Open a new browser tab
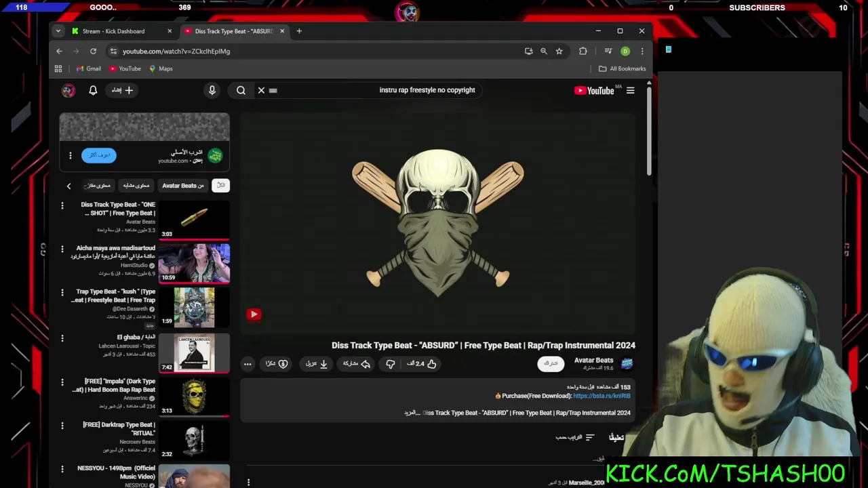 pos(299,31)
